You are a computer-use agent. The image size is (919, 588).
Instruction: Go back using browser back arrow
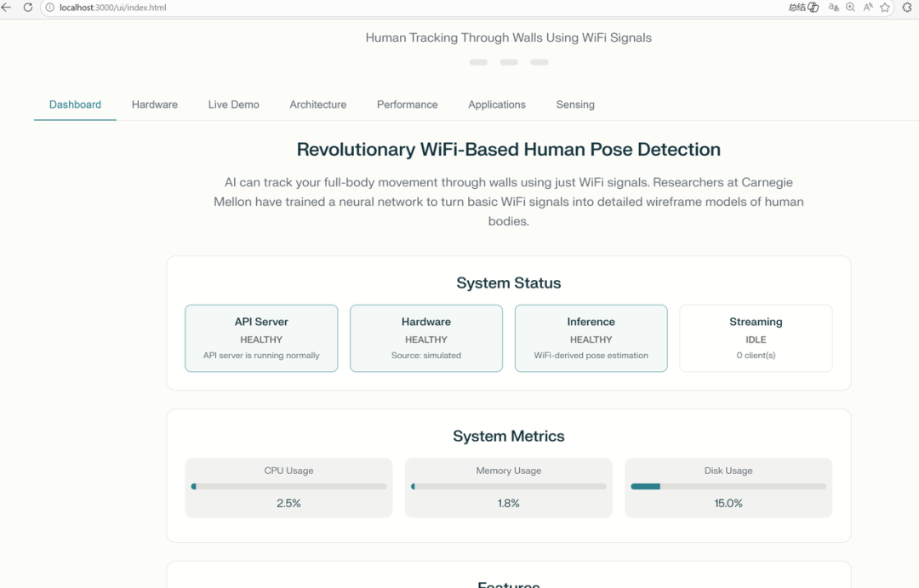tap(7, 8)
